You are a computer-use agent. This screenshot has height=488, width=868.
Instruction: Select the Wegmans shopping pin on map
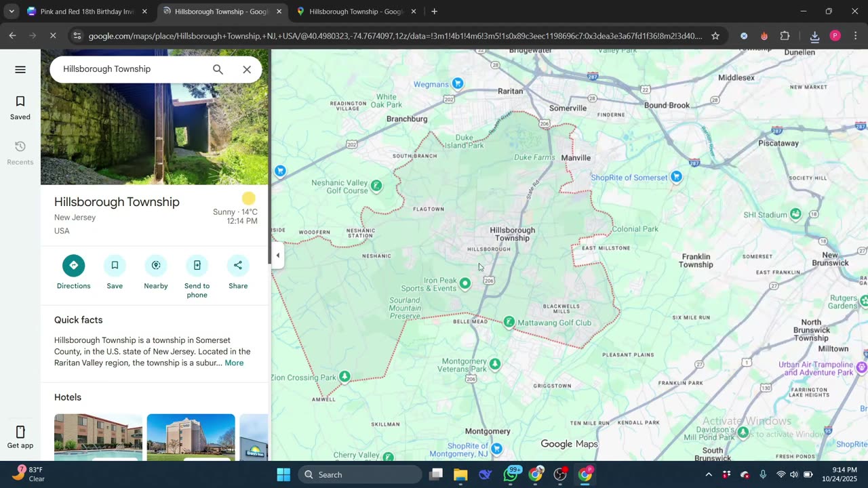coord(458,83)
